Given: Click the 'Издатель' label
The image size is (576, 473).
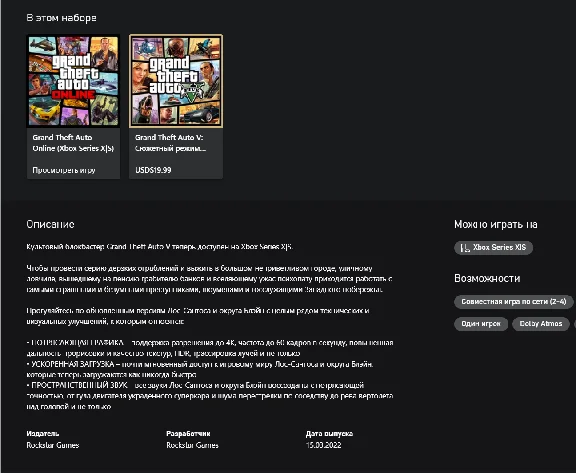Looking at the screenshot, I should pyautogui.click(x=43, y=434).
